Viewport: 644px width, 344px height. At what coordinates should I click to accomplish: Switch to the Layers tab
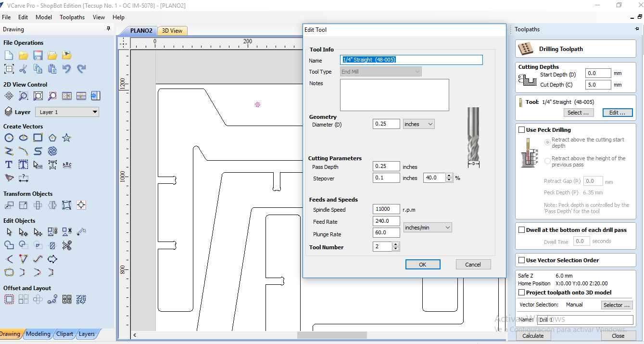tap(87, 334)
